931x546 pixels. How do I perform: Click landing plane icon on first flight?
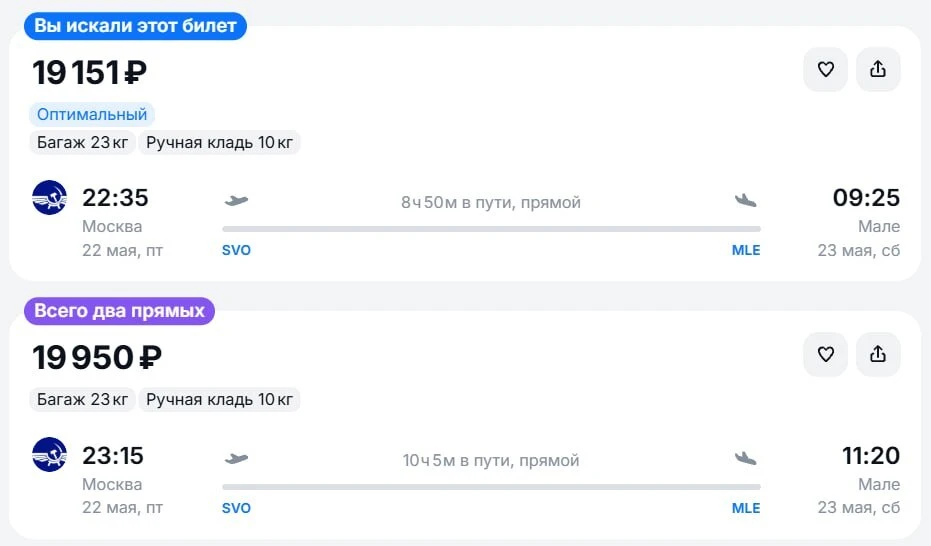click(x=746, y=201)
